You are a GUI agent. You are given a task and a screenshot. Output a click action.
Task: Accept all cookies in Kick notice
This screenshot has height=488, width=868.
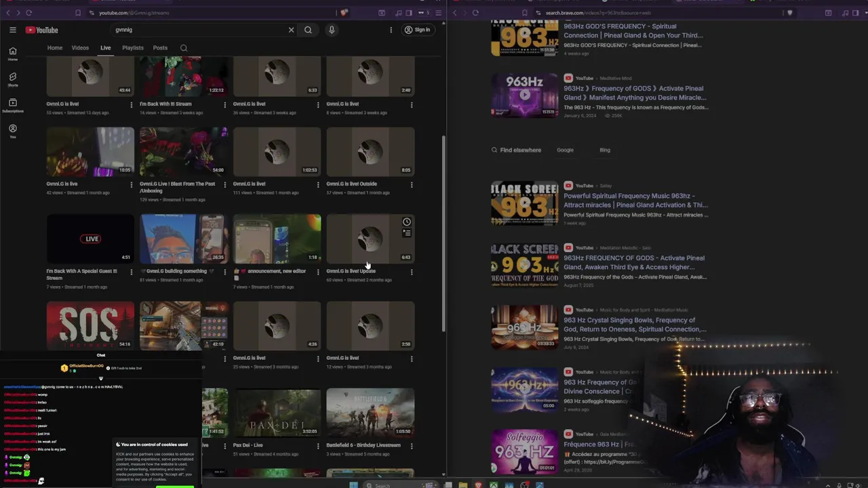pos(174,486)
